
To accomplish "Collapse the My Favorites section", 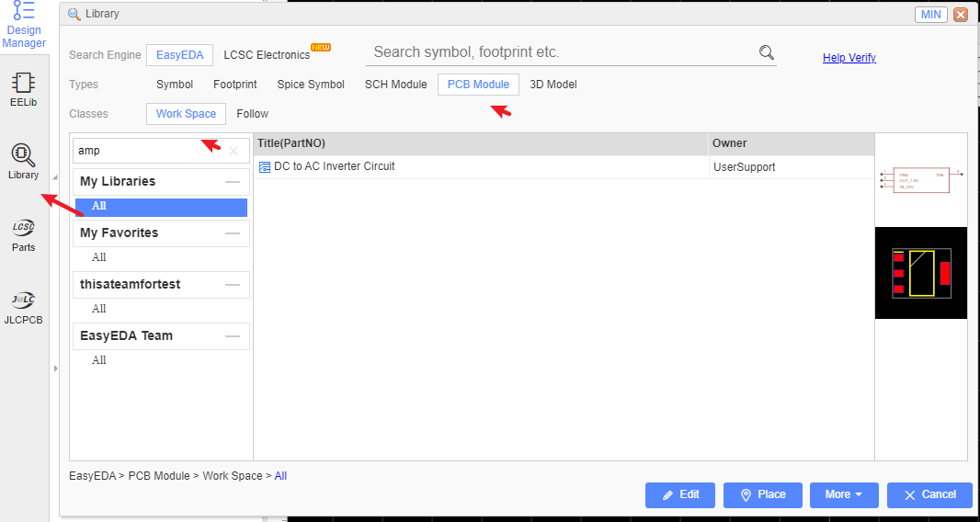I will pos(233,233).
